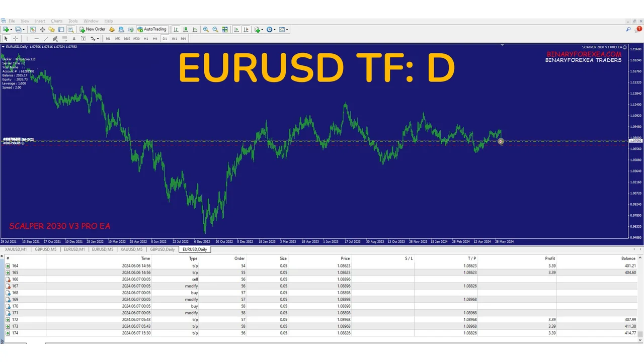Screen dimensions: 644x362
Task: Open the Data Window crosshair icon
Action: pos(42,30)
